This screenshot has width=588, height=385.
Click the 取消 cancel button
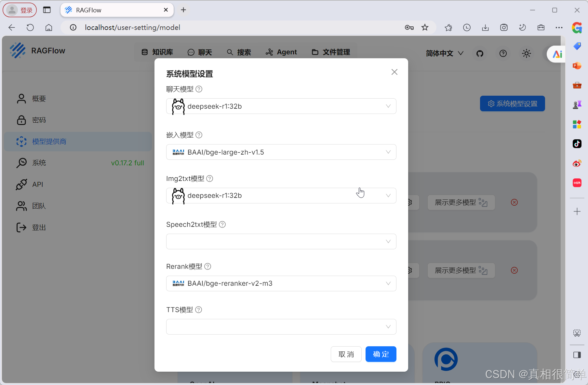click(346, 354)
